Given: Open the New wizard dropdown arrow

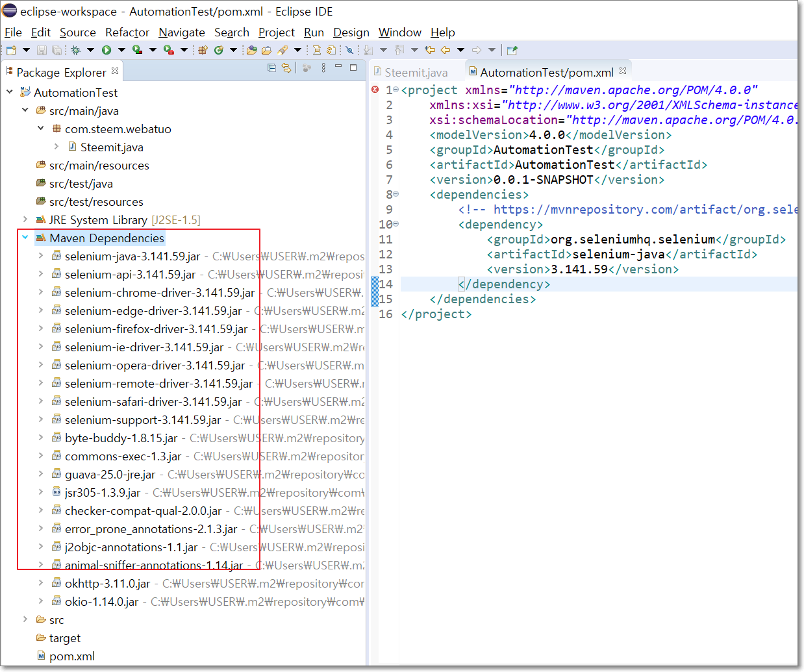Looking at the screenshot, I should click(x=26, y=50).
